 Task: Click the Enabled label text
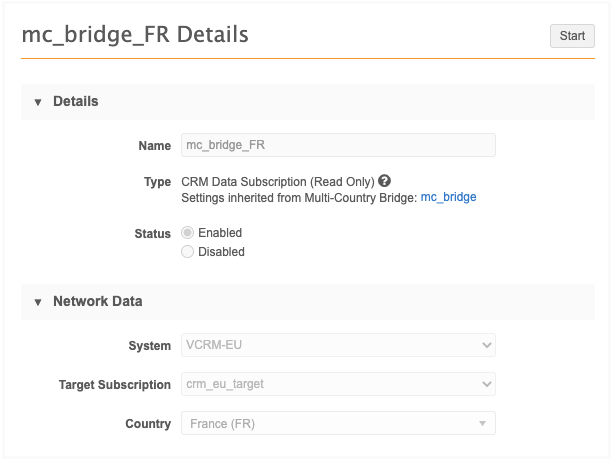click(220, 233)
